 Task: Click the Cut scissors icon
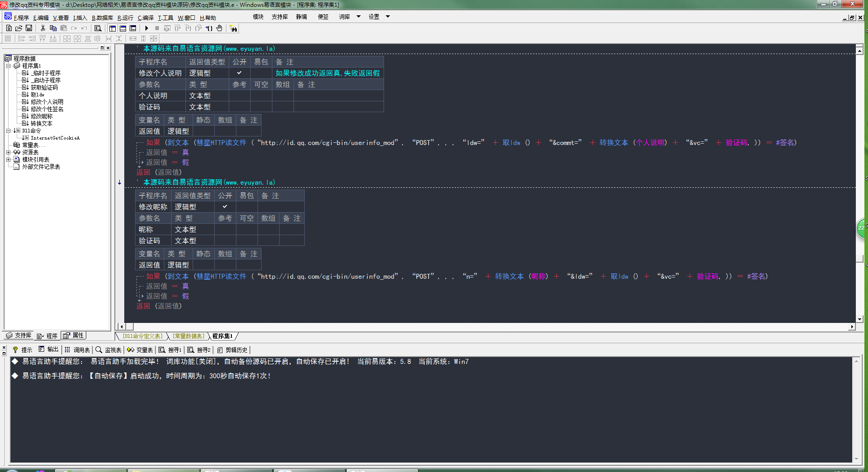pos(43,28)
